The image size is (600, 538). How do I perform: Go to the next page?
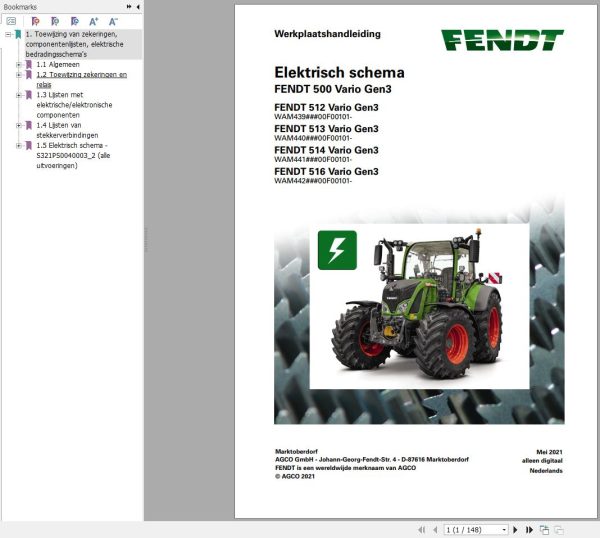[x=515, y=530]
